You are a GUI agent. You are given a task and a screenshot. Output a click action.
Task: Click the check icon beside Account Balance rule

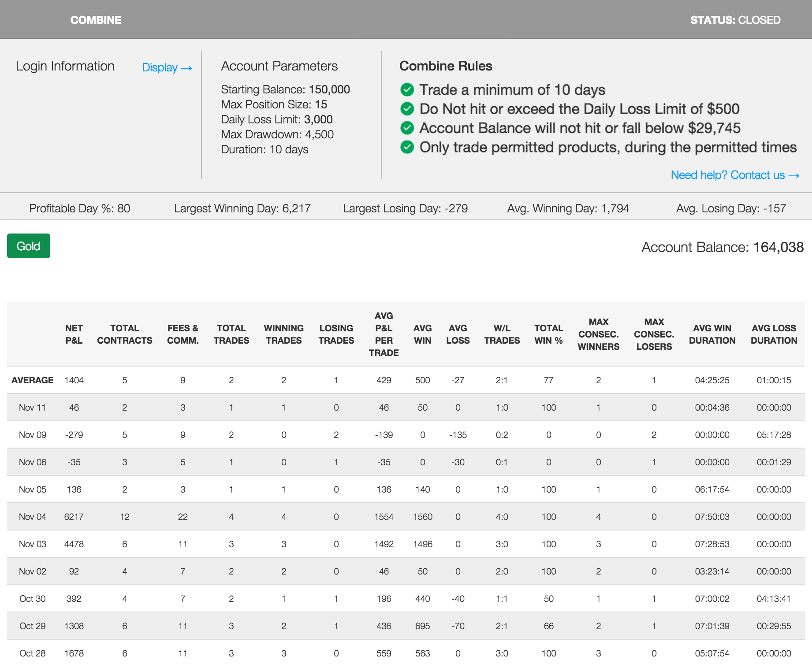tap(407, 128)
